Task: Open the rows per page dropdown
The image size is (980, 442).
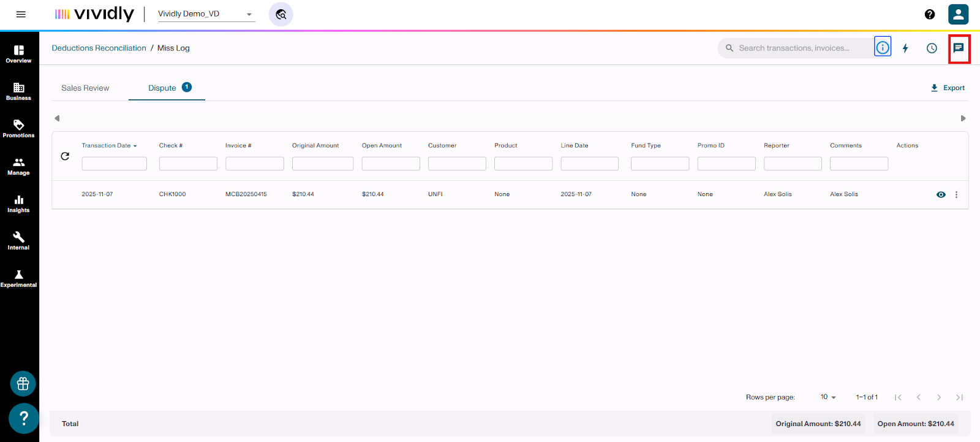Action: pos(828,397)
